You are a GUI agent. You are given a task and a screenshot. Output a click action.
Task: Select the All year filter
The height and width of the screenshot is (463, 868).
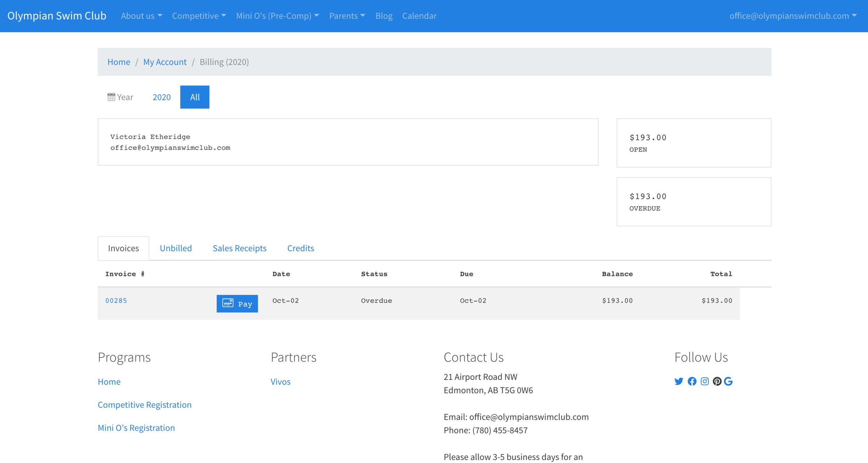195,97
